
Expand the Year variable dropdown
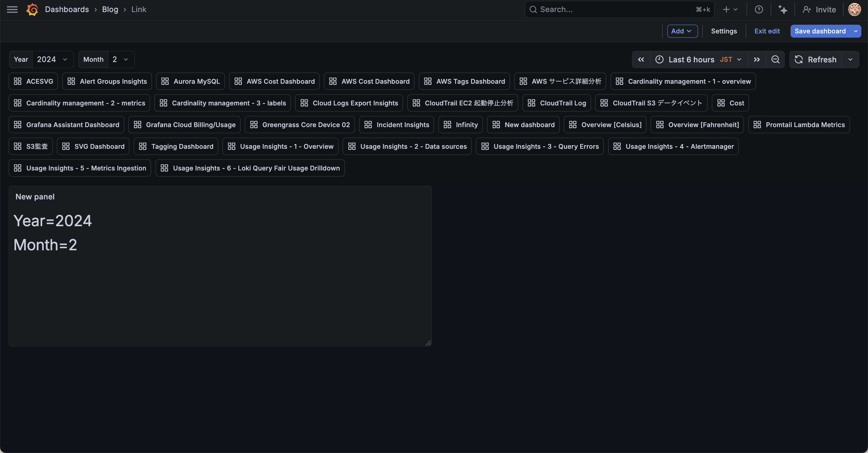point(52,60)
